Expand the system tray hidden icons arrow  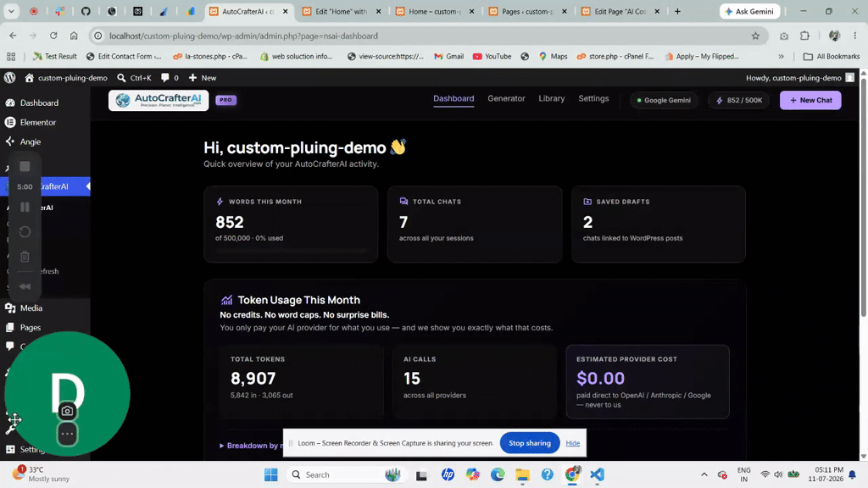(x=704, y=474)
